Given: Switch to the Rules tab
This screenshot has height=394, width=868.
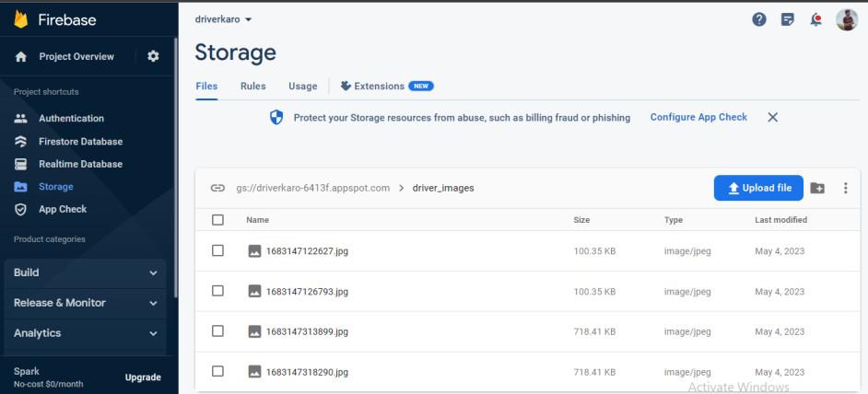Looking at the screenshot, I should [x=252, y=86].
